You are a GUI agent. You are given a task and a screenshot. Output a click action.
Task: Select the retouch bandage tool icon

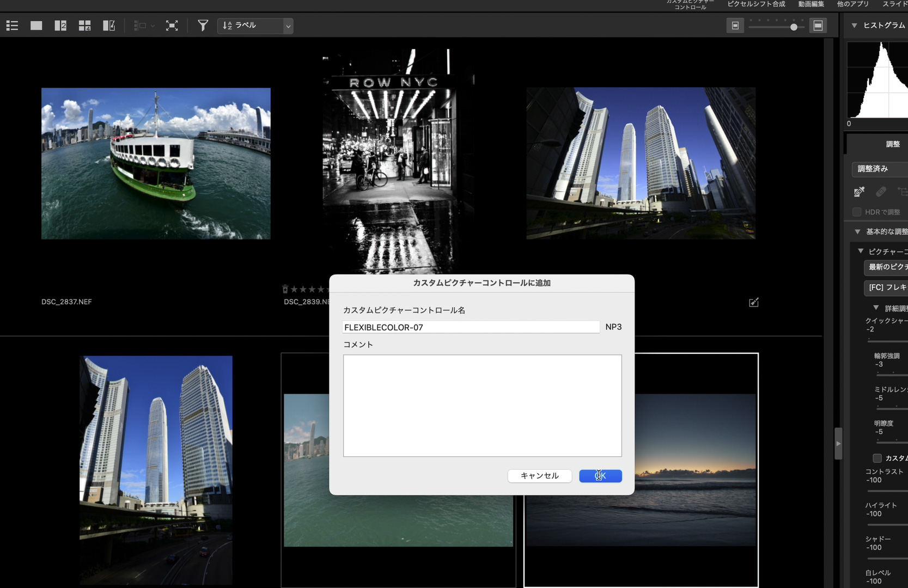click(x=881, y=192)
